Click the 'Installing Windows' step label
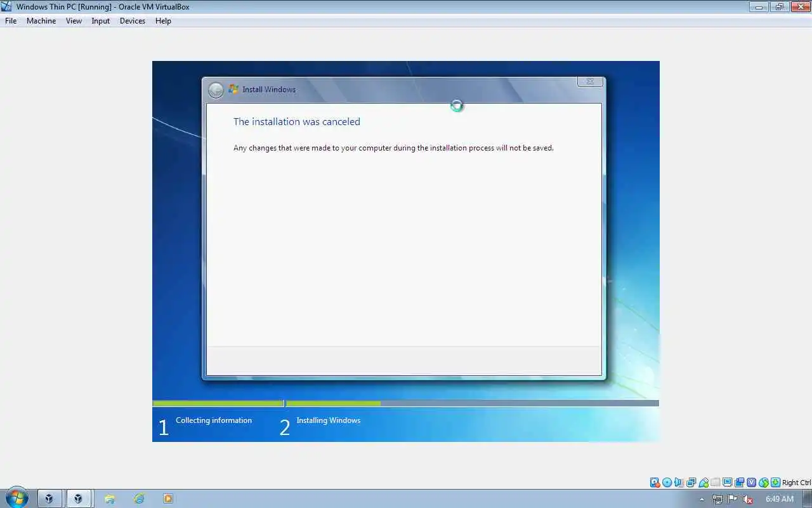This screenshot has height=508, width=812. (x=329, y=420)
